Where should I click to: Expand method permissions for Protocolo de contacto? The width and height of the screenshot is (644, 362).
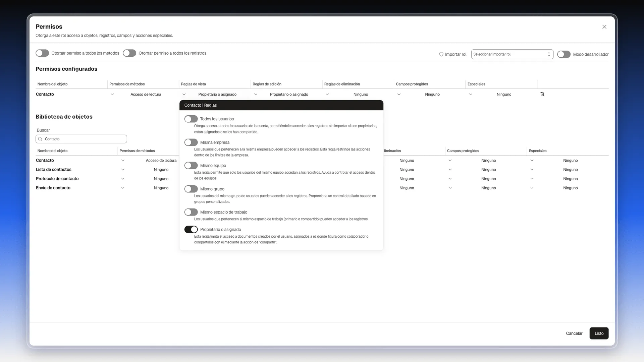(123, 179)
